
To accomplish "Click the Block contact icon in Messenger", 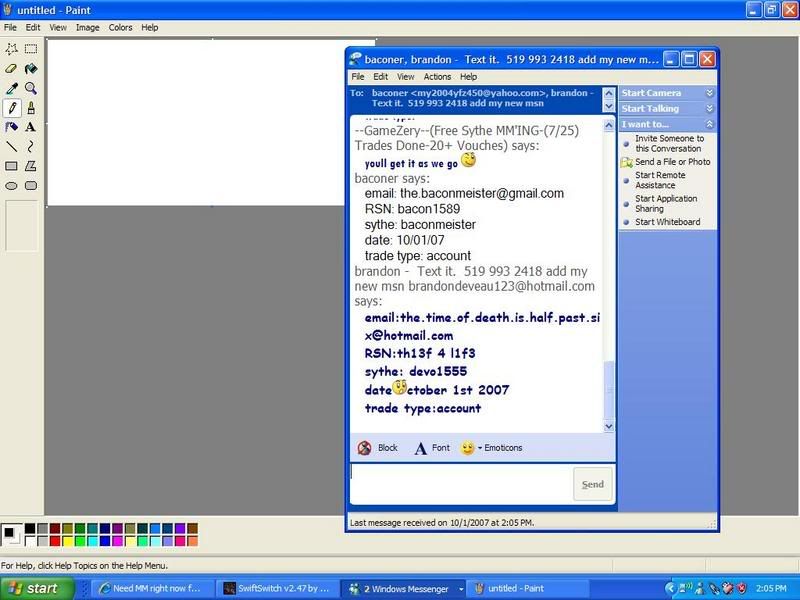I will pos(364,448).
